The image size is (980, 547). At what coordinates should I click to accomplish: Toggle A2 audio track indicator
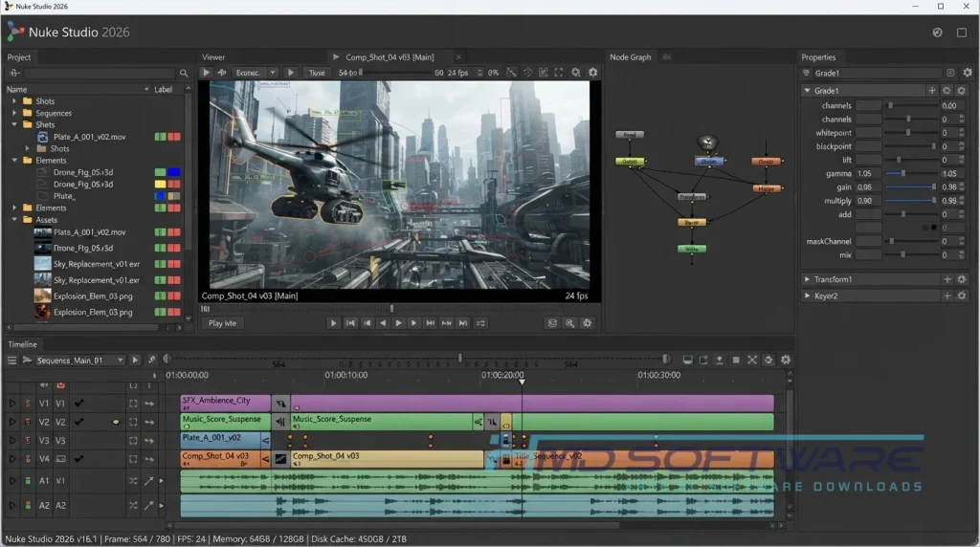tap(28, 505)
